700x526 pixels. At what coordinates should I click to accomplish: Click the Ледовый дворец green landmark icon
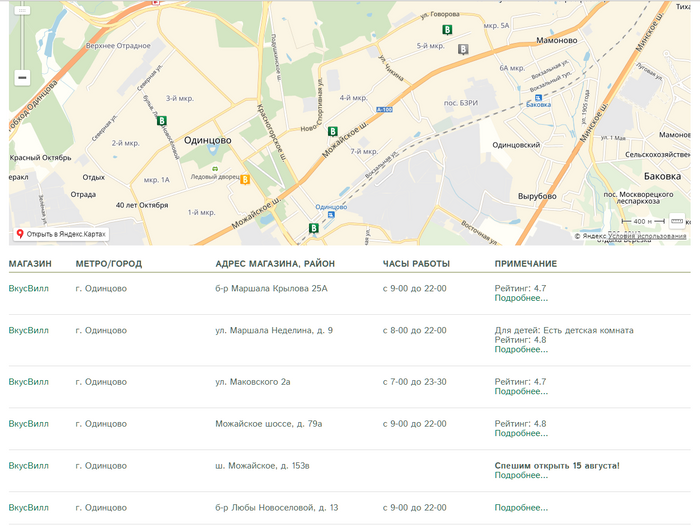215,169
